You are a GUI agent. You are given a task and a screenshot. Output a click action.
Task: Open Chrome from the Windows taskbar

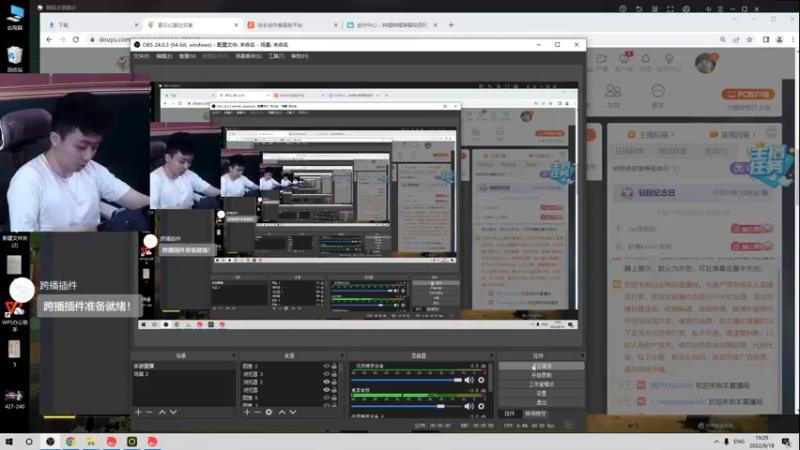[70, 442]
